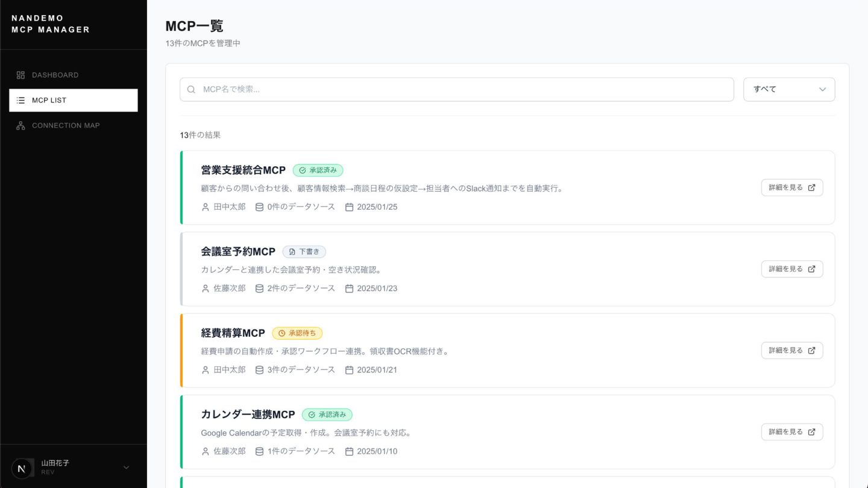View details for 営業支援統合MCP

click(792, 187)
